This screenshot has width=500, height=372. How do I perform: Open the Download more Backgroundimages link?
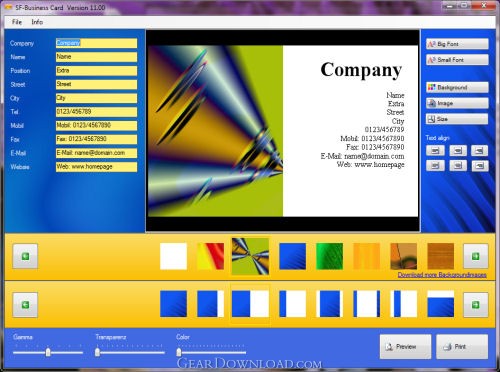click(x=442, y=275)
